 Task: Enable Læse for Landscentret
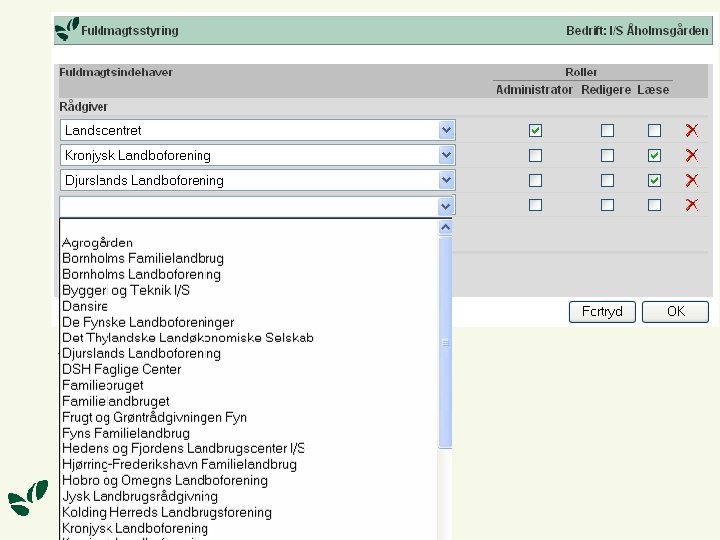click(654, 130)
